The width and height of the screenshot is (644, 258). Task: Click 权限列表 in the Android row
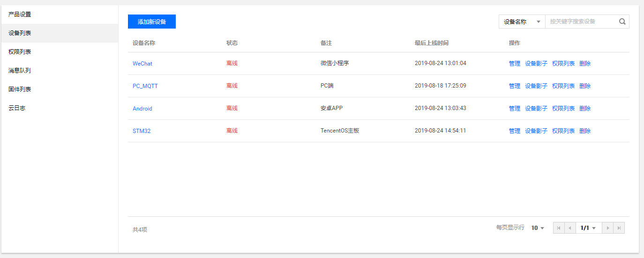(563, 109)
